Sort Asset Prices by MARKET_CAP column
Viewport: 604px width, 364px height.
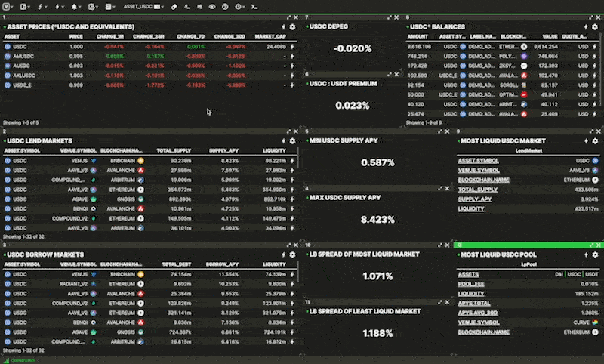pyautogui.click(x=270, y=36)
